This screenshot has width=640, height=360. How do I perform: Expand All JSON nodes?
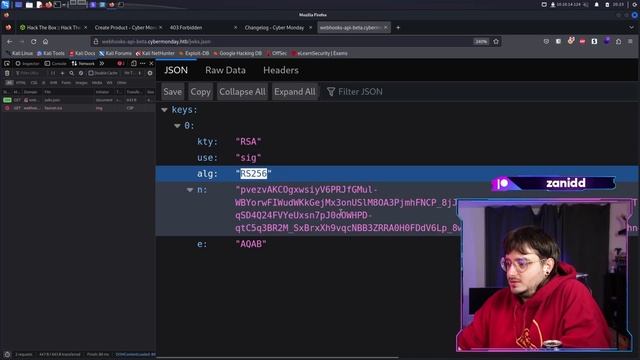point(295,92)
